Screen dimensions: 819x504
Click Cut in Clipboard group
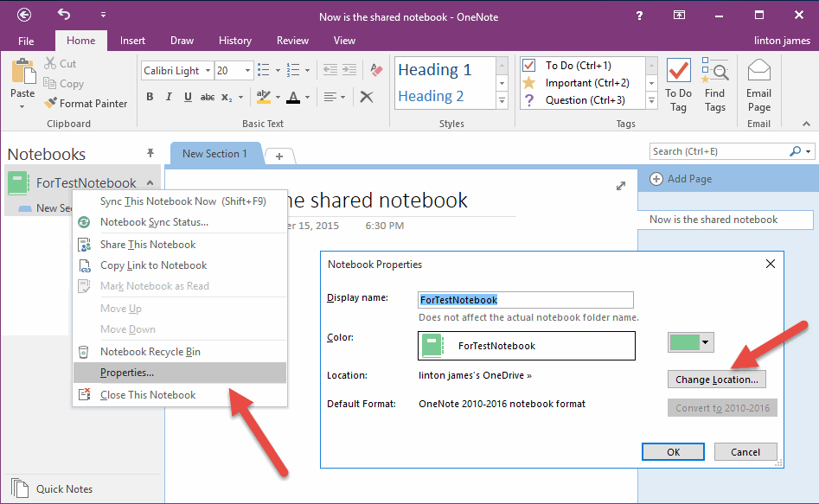tap(60, 63)
